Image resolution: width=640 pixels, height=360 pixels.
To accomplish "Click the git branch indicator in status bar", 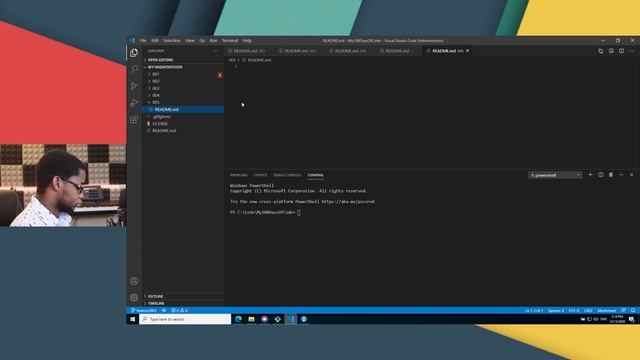I will tap(144, 310).
